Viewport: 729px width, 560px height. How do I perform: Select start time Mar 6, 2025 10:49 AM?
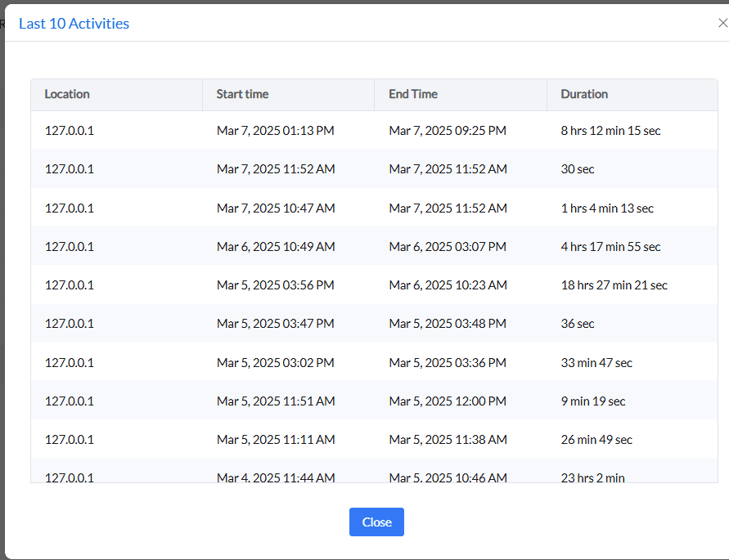(276, 247)
